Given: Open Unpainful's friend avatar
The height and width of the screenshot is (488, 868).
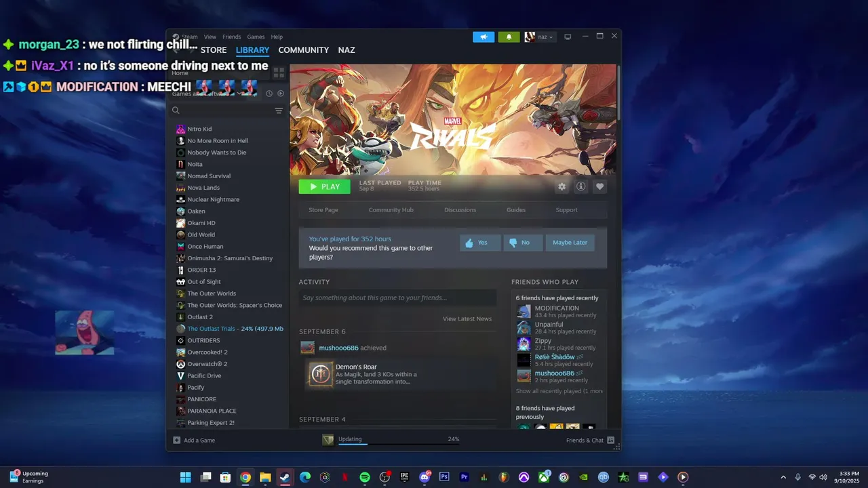Looking at the screenshot, I should [x=524, y=327].
